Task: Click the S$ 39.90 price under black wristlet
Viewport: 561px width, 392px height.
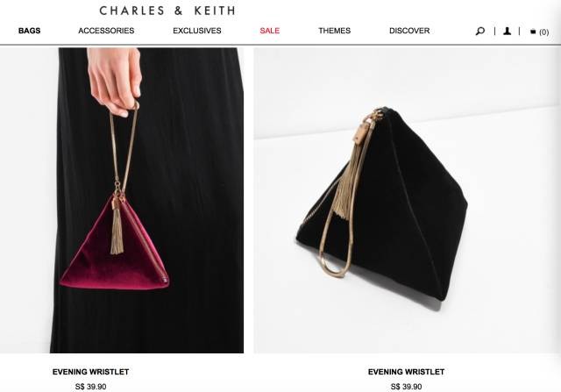Action: 406,387
